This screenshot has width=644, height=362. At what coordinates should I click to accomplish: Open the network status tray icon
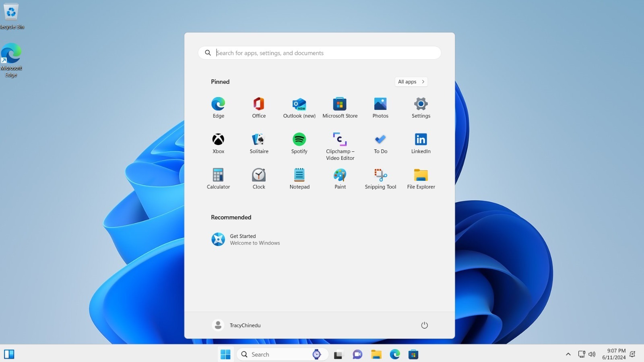click(582, 354)
